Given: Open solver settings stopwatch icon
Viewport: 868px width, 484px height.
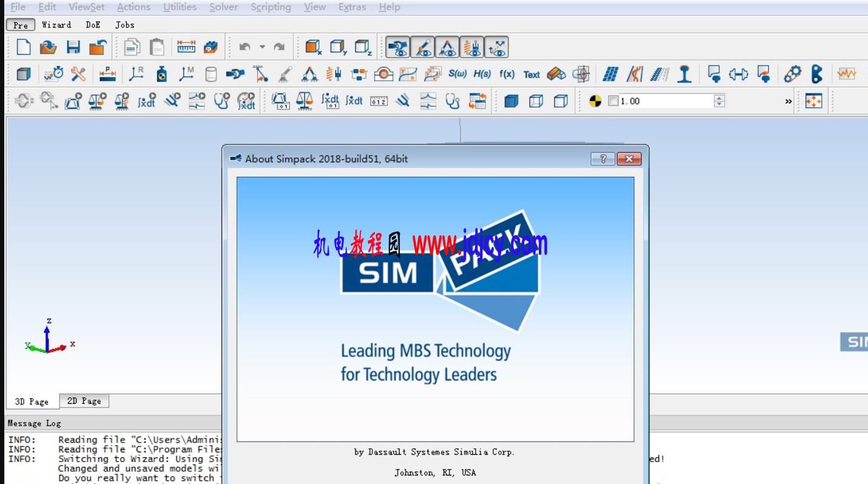Looking at the screenshot, I should pos(53,74).
